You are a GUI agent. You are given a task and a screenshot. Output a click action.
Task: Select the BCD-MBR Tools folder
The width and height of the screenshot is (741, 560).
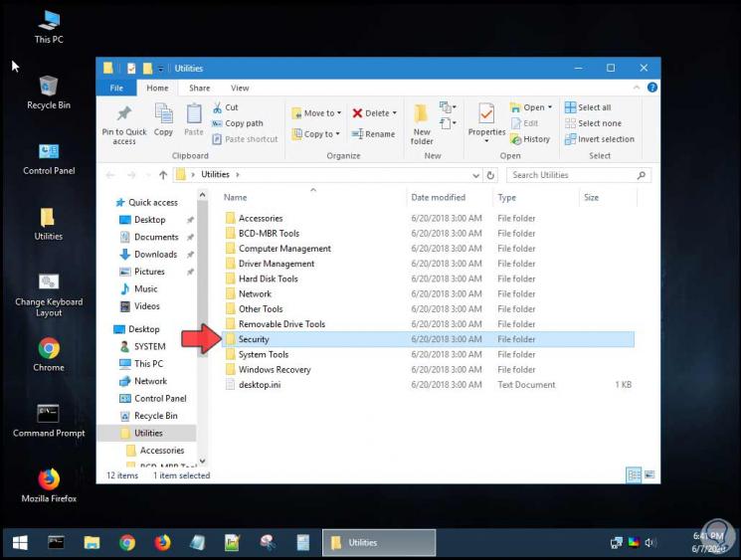click(x=428, y=234)
